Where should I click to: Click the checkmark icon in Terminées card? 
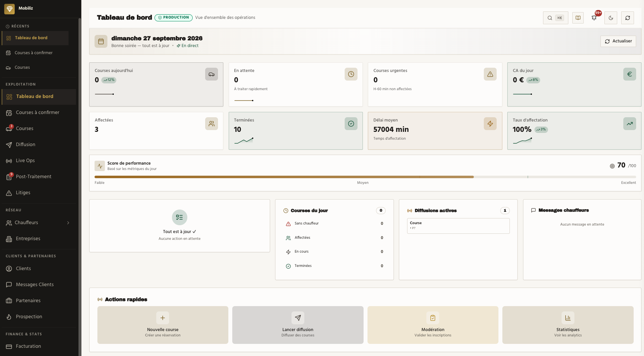tap(351, 124)
